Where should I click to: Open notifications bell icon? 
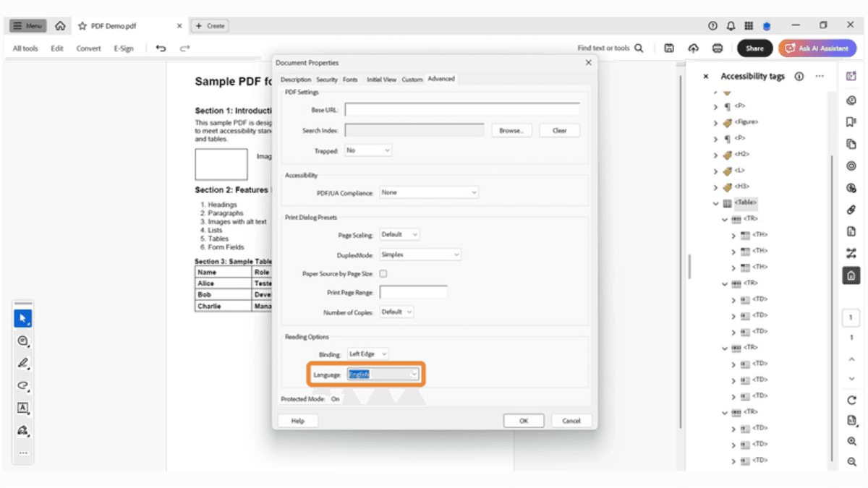tap(731, 26)
